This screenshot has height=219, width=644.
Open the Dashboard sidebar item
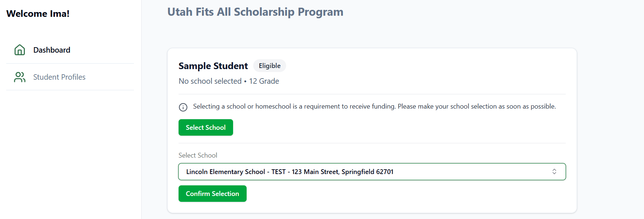click(52, 50)
